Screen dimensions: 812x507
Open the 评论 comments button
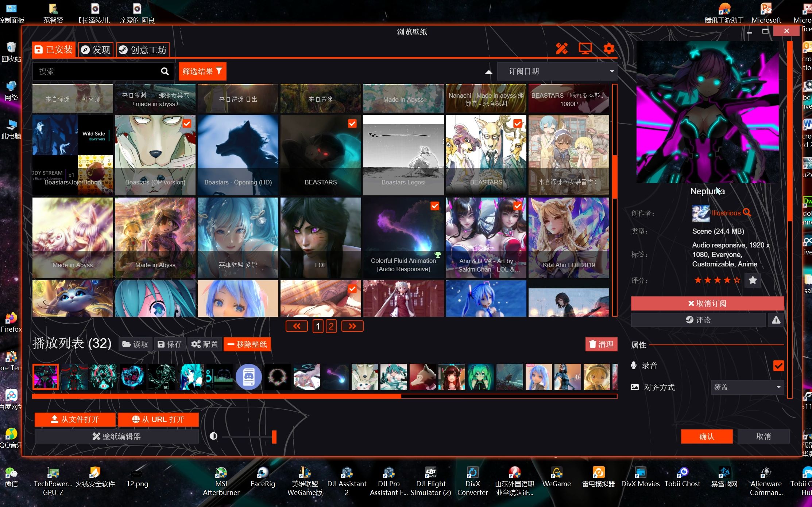[698, 320]
